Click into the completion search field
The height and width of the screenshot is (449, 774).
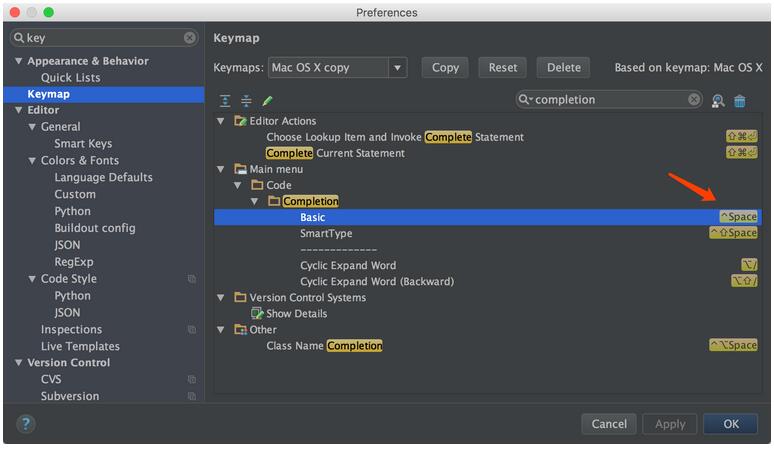coord(610,100)
